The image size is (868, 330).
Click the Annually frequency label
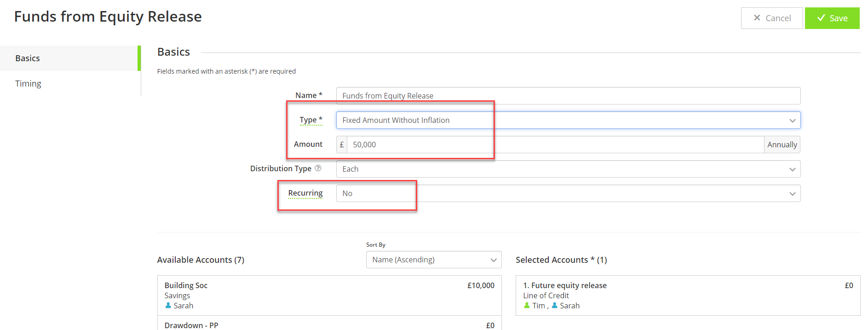pos(782,145)
